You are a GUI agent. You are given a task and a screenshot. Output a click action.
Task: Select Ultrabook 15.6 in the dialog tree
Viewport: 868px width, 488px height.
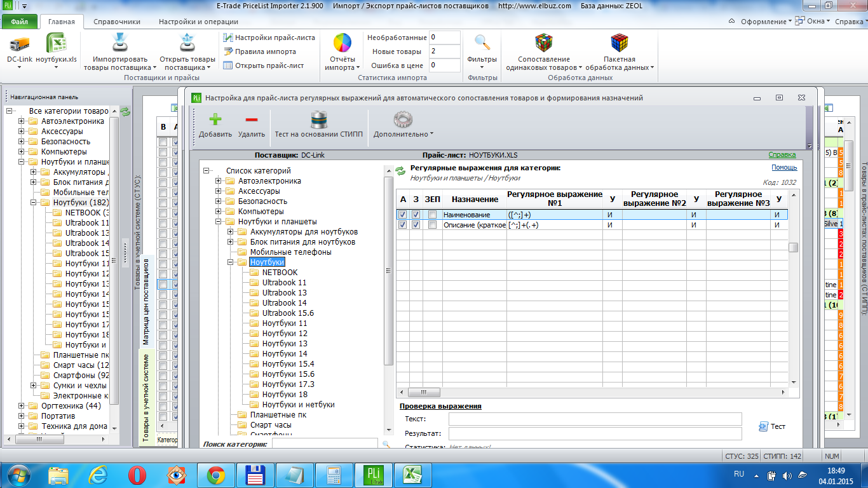pos(288,313)
